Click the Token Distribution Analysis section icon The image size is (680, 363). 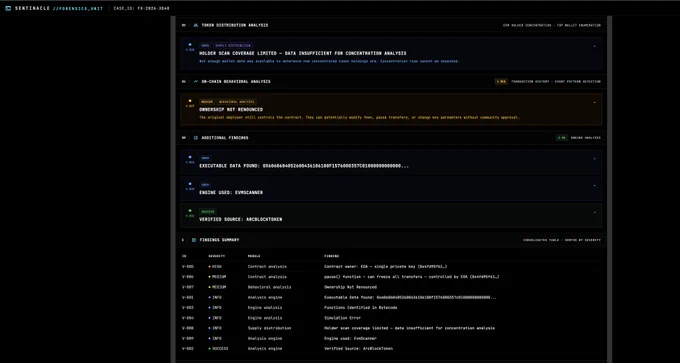point(196,25)
